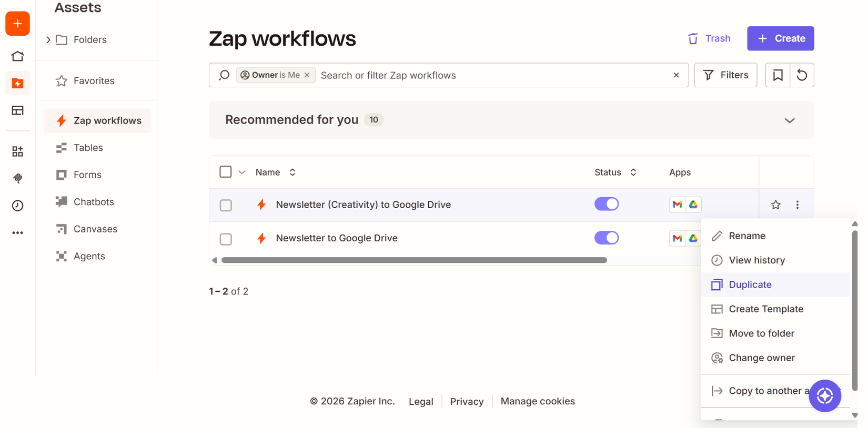Select View history in context menu

(x=775, y=260)
